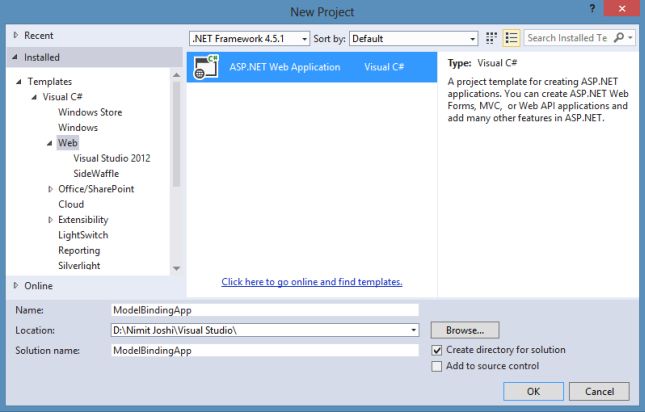Focus the project Name field
Image resolution: width=645 pixels, height=412 pixels.
click(x=265, y=310)
